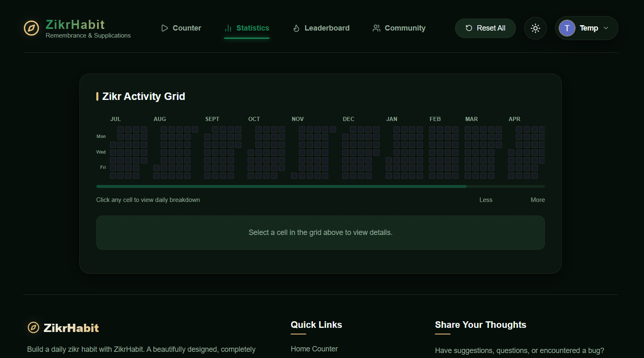This screenshot has width=644, height=358.
Task: Click the purple T avatar circle
Action: point(567,28)
